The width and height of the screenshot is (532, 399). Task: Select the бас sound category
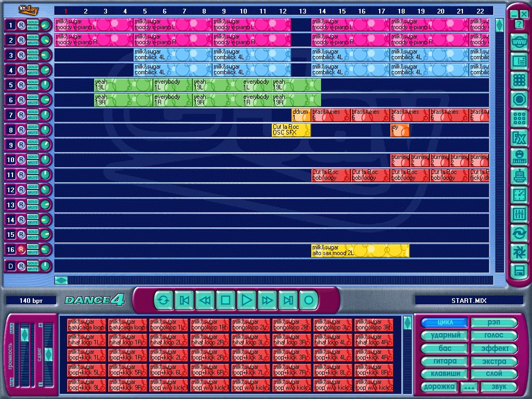point(444,349)
